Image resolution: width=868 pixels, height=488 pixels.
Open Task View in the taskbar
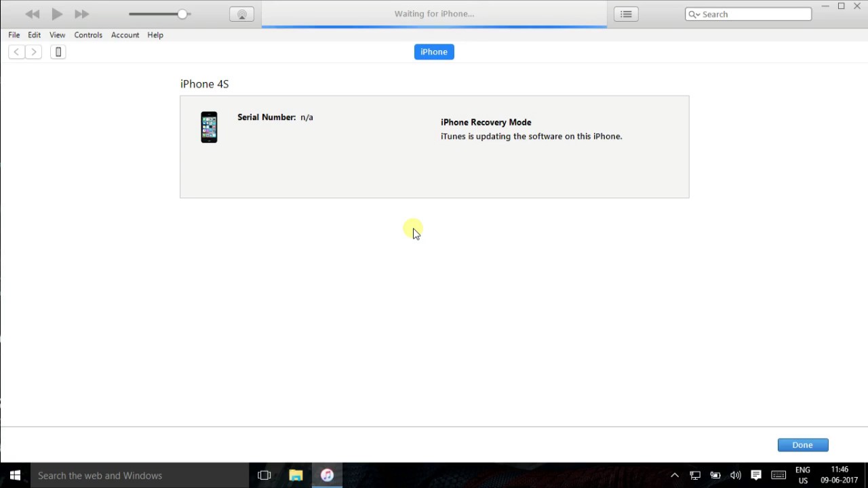264,476
